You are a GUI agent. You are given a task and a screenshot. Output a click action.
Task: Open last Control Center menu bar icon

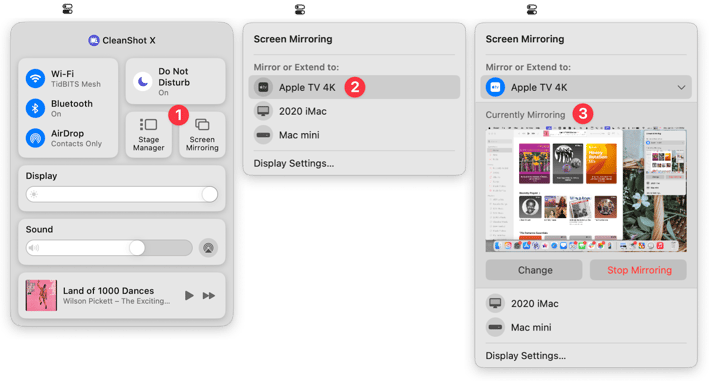pyautogui.click(x=532, y=9)
